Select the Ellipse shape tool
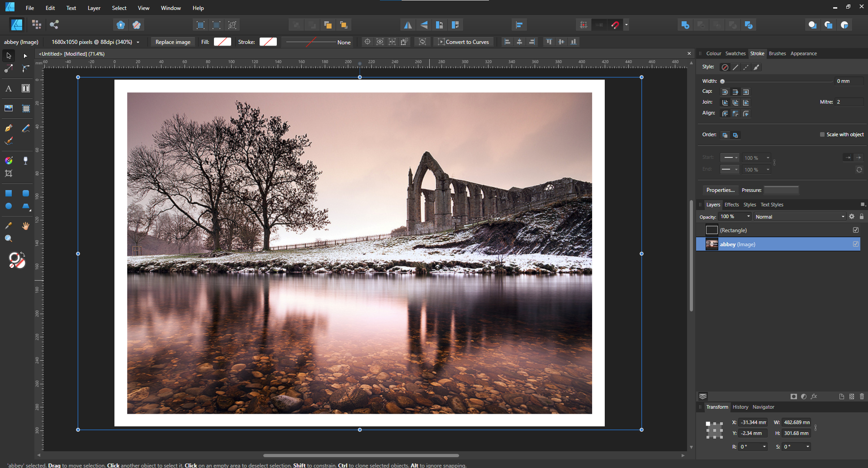Viewport: 868px width, 468px height. point(9,206)
